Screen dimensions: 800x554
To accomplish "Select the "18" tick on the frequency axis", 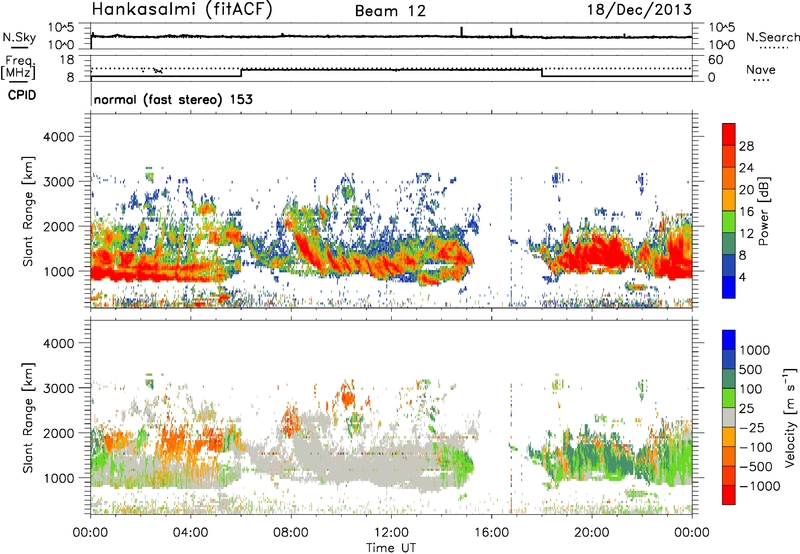I will (x=67, y=60).
